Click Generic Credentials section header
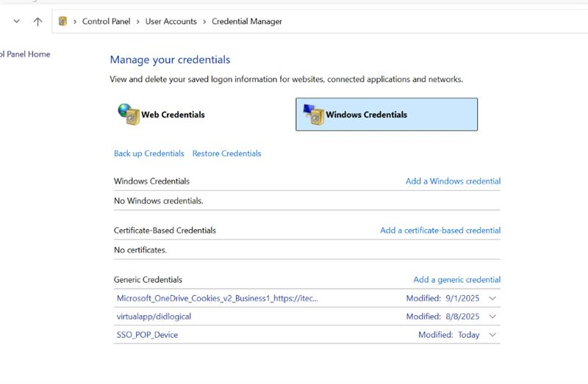 148,280
